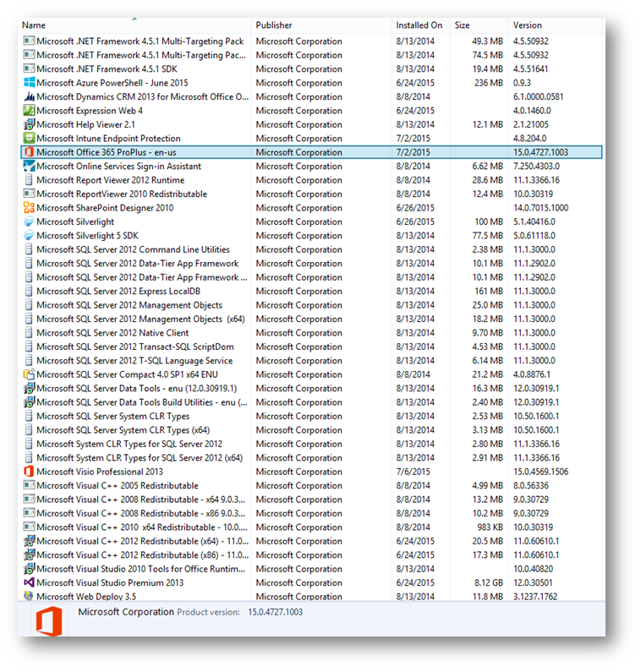
Task: Select Microsoft Web Deploy 3.5 entry
Action: tap(86, 596)
